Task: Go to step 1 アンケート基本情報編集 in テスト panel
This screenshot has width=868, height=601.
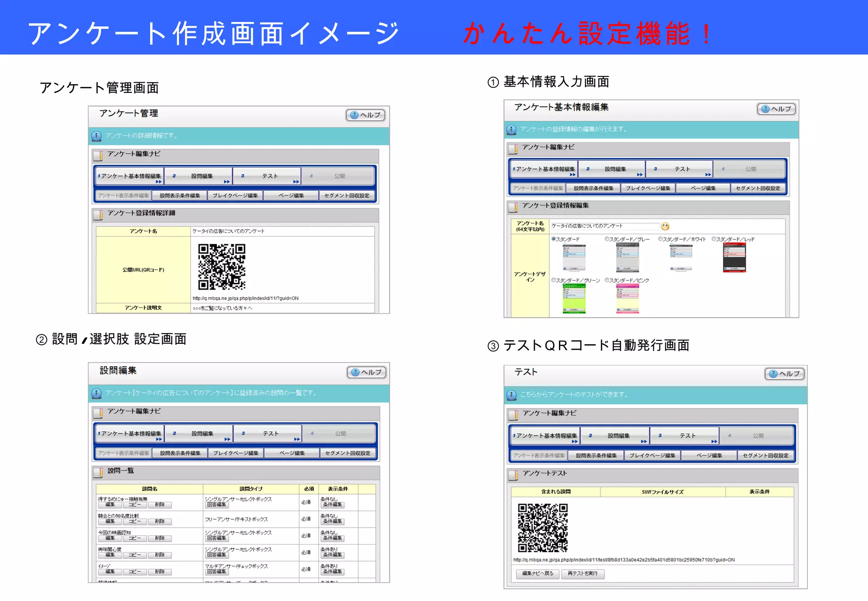Action: (545, 436)
